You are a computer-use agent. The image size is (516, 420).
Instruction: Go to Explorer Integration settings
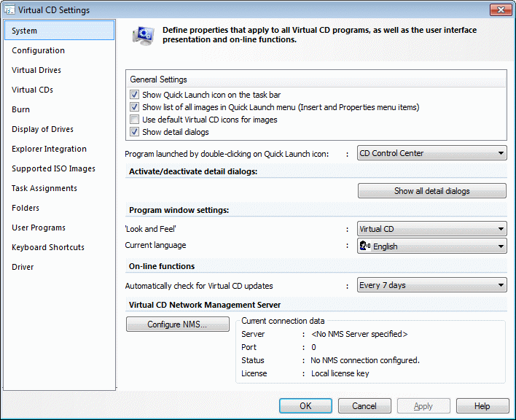pos(49,149)
